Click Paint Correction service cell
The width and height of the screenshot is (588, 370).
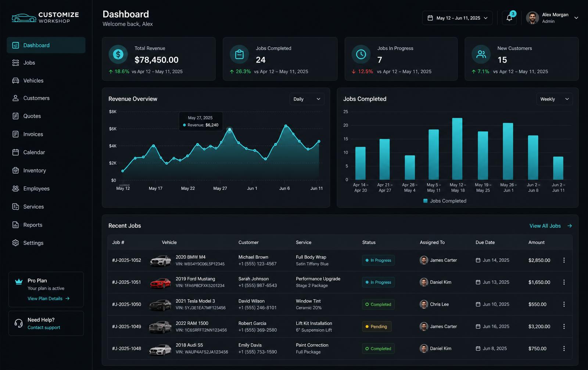pos(312,348)
